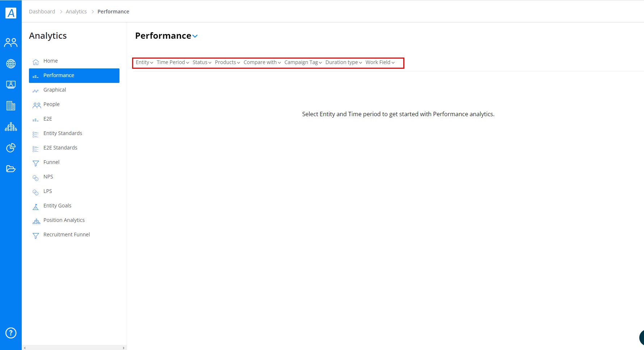Open the globe icon in blue sidebar
644x350 pixels.
11,64
